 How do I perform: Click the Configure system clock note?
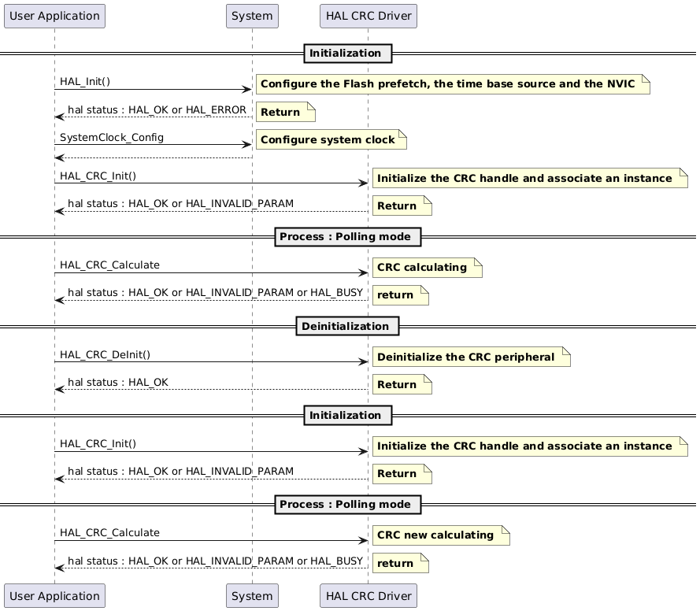[331, 139]
